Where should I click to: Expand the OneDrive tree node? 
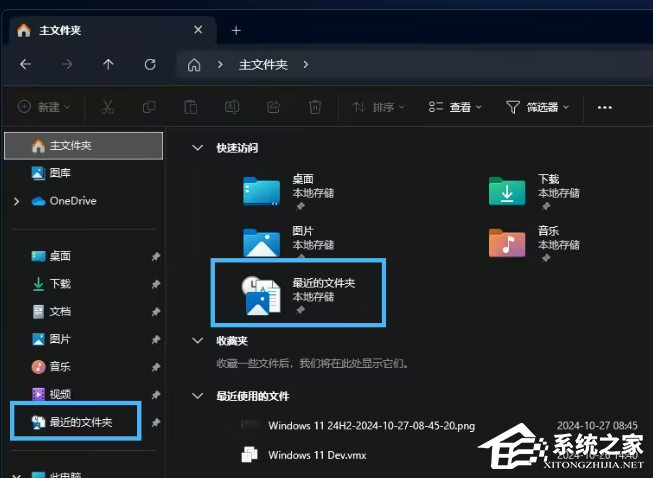pos(16,201)
